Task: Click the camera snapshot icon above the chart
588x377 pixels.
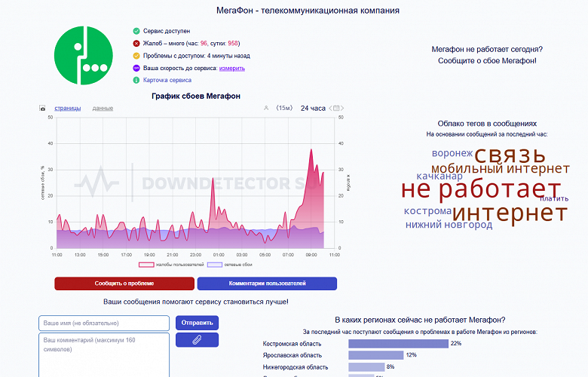Action: pos(42,109)
